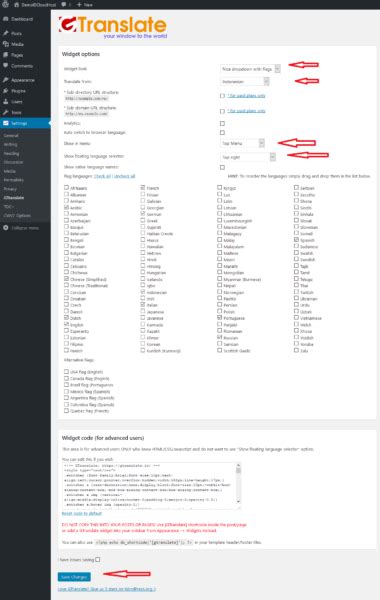
Task: Check the Quebec flag (French) checkbox
Action: point(67,411)
